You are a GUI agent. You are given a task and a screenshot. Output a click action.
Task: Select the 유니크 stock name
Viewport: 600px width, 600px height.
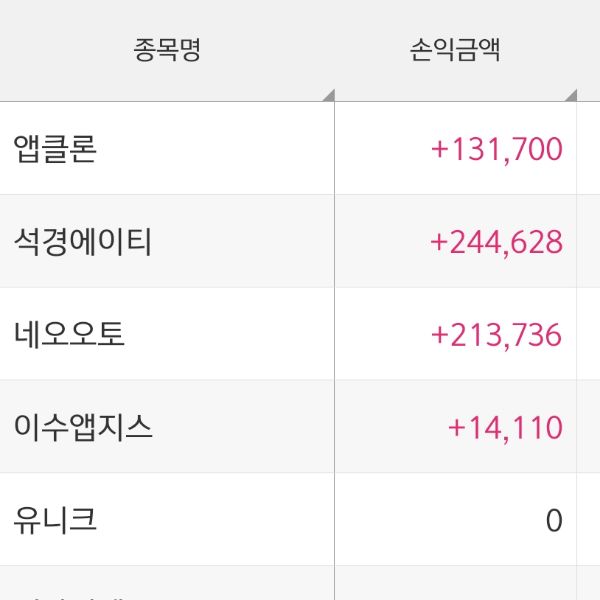pos(56,520)
